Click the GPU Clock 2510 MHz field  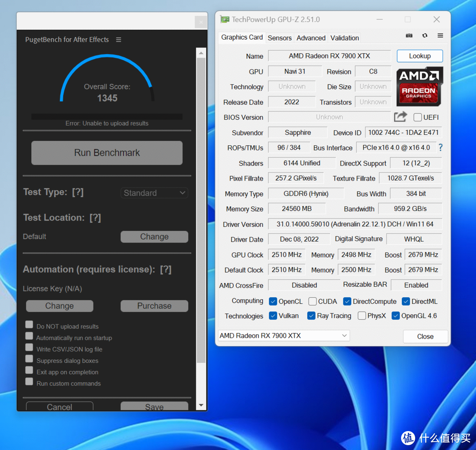click(x=286, y=255)
